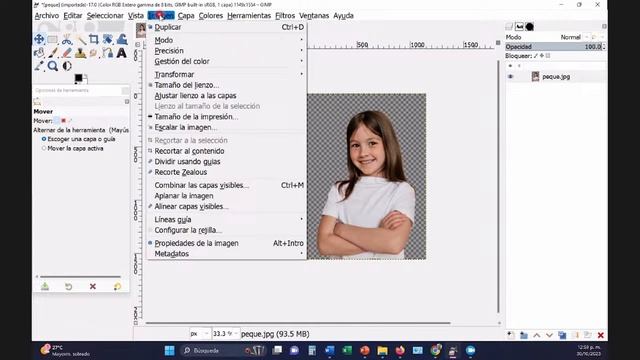Choose Duplicar from the Imagen menu
The image size is (640, 360).
click(226, 27)
